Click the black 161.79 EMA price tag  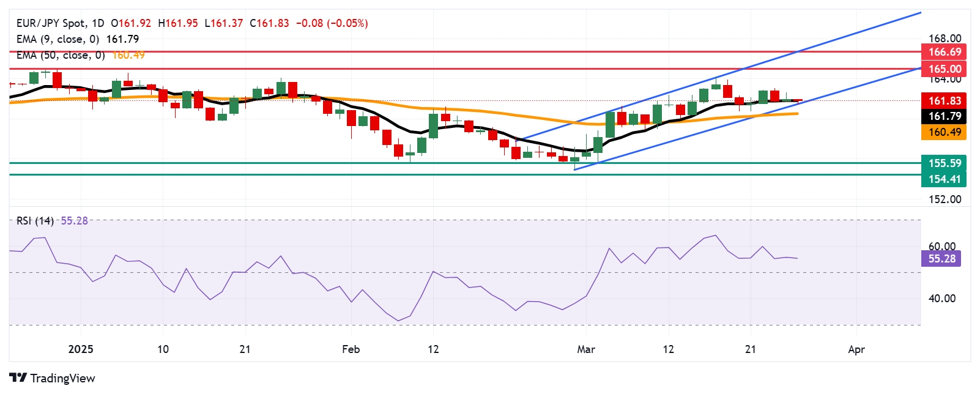click(944, 116)
